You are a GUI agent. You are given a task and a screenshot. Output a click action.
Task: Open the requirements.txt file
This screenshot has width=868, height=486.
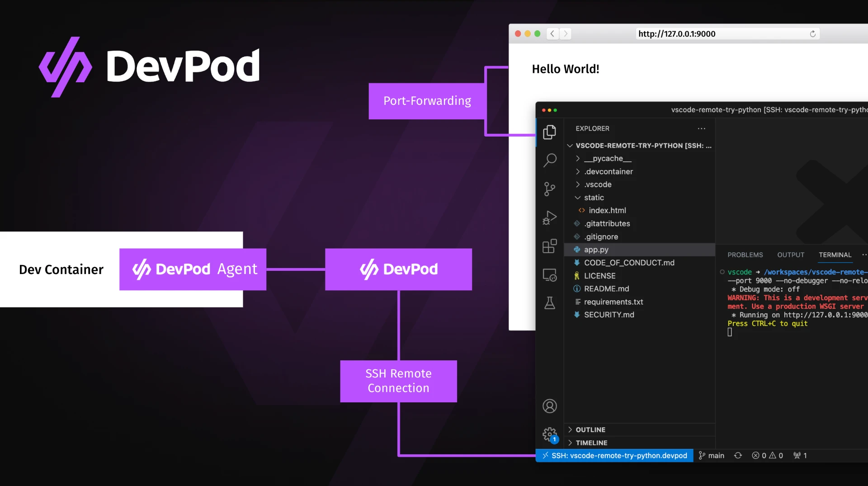click(x=613, y=302)
